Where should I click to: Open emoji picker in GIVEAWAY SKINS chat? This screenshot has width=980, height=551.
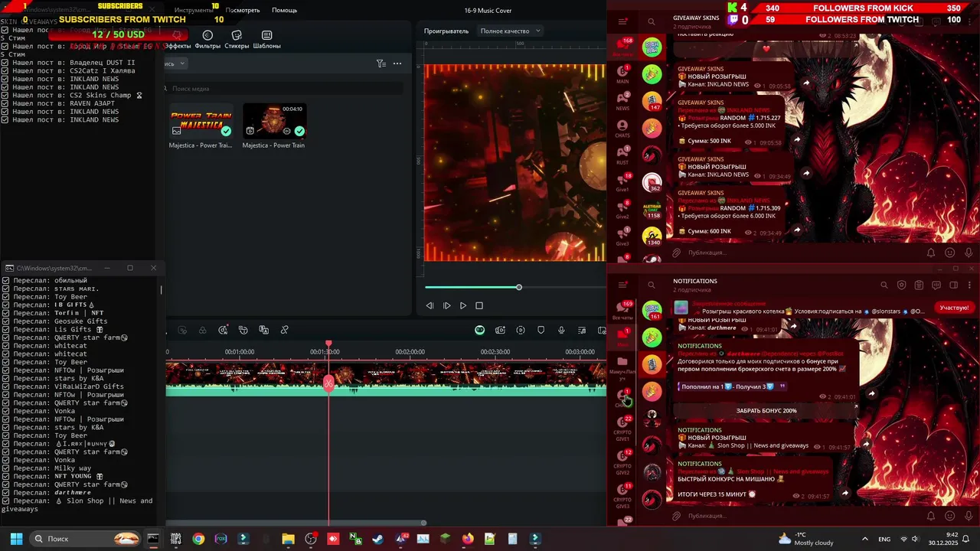tap(950, 253)
